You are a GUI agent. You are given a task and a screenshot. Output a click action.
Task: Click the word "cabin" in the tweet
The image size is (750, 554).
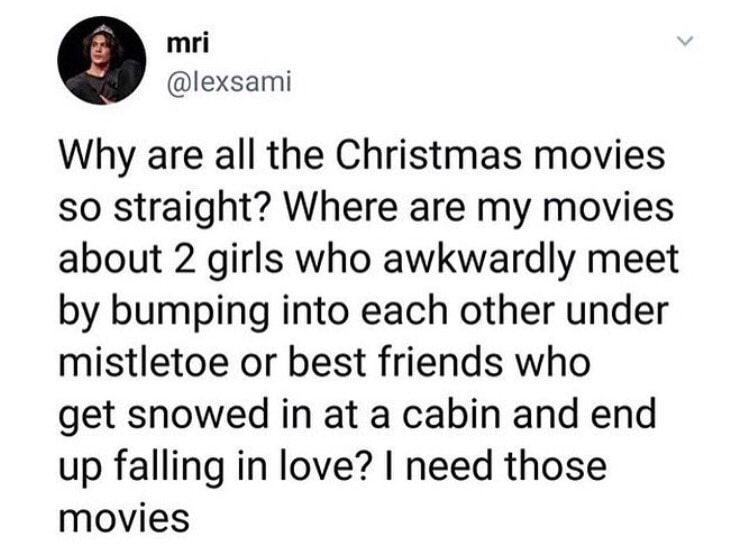click(452, 414)
